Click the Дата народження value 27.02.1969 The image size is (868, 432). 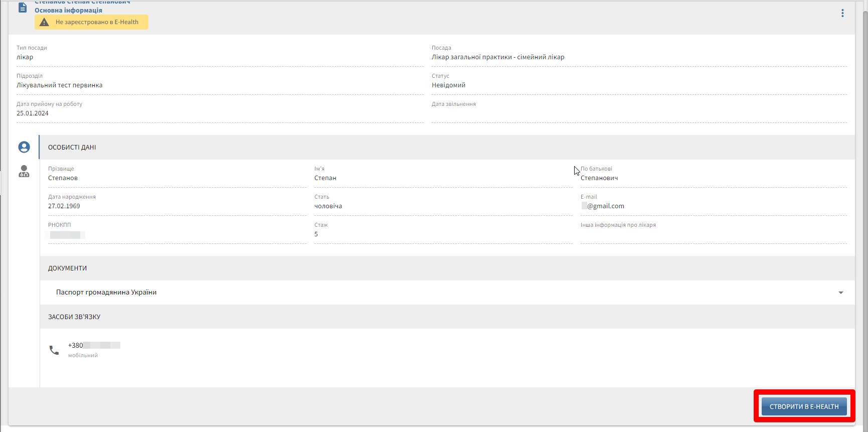coord(64,206)
